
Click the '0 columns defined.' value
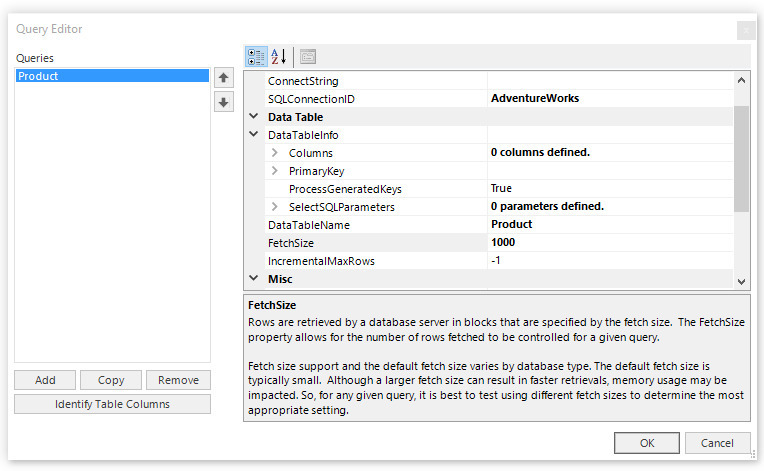coord(540,152)
